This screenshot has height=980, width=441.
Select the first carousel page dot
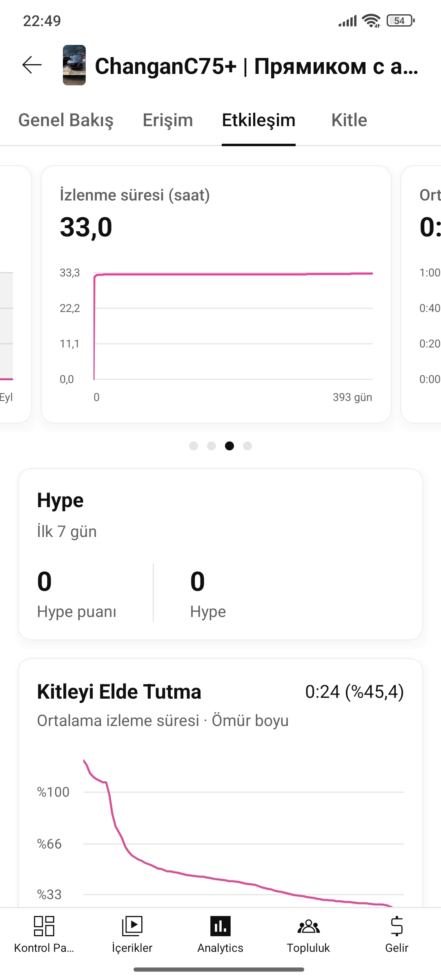point(194,446)
